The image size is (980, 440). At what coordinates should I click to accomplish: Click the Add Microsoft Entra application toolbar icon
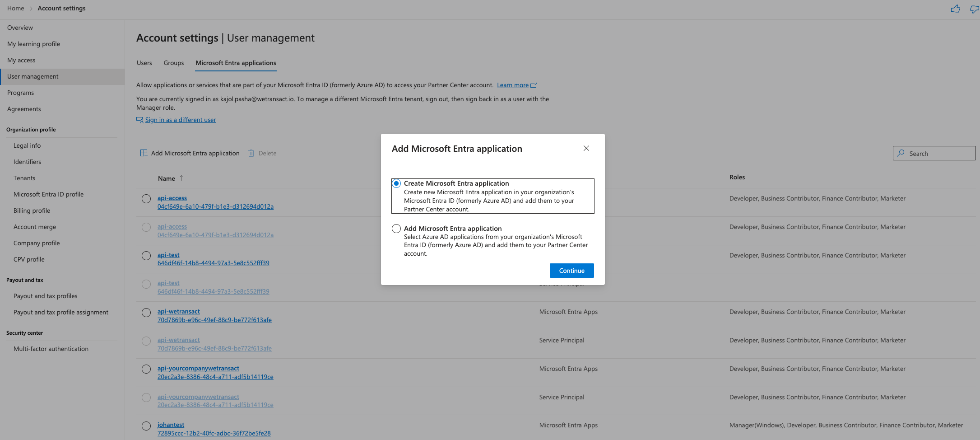(x=144, y=153)
